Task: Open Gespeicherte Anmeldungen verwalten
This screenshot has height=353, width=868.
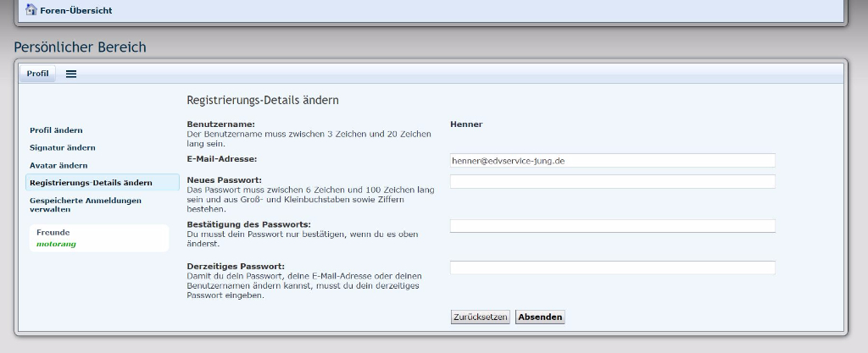Action: tap(85, 204)
